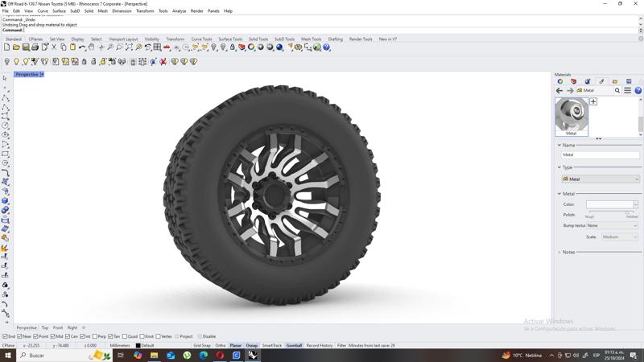Toggle Grid Snap in status bar
The height and width of the screenshot is (362, 644).
click(x=202, y=346)
